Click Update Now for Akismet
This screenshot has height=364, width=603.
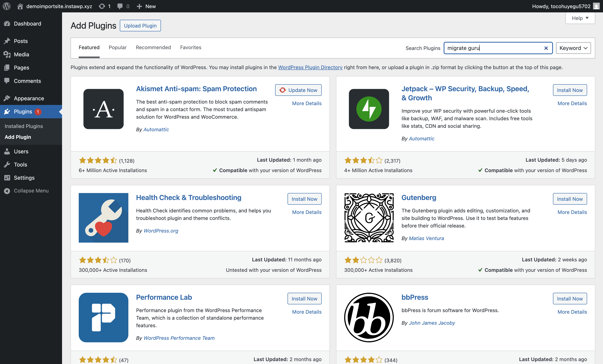298,90
